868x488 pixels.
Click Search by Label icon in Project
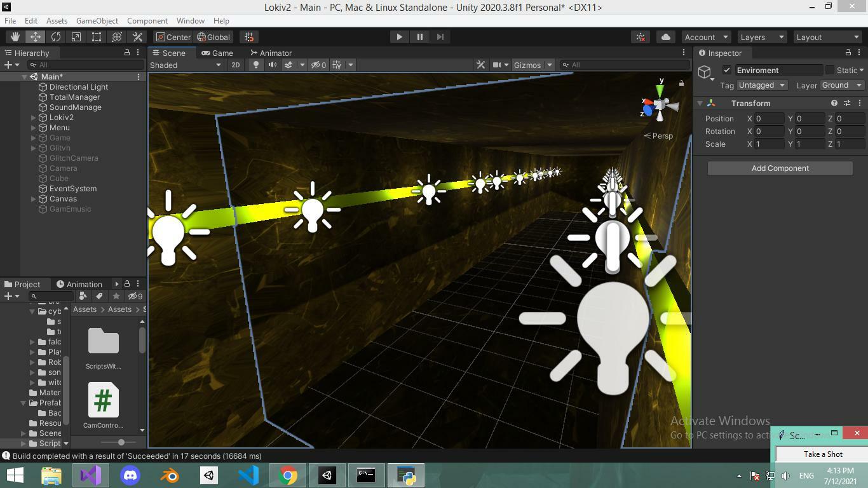(x=99, y=296)
